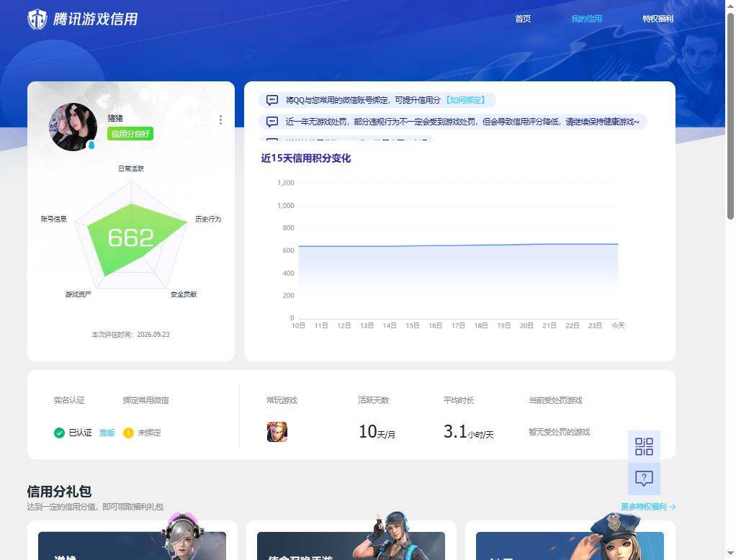The width and height of the screenshot is (736, 560).
Task: Click the 暂无受处罚的游戏 status text
Action: [559, 432]
